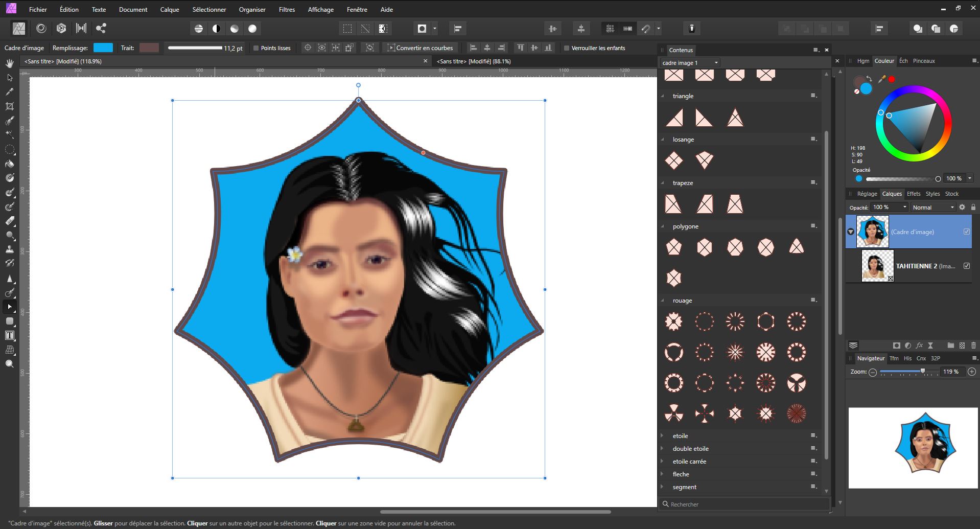Click the Share persona icon
The height and width of the screenshot is (529, 980).
tap(101, 29)
